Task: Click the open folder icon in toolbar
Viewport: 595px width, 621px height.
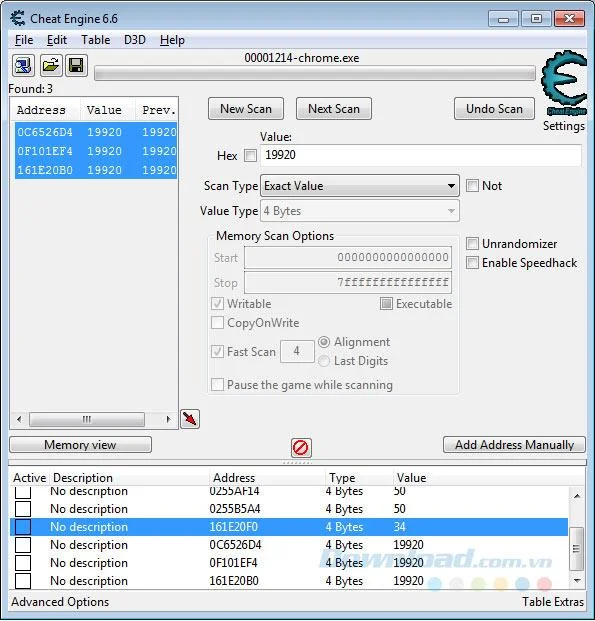Action: point(50,65)
